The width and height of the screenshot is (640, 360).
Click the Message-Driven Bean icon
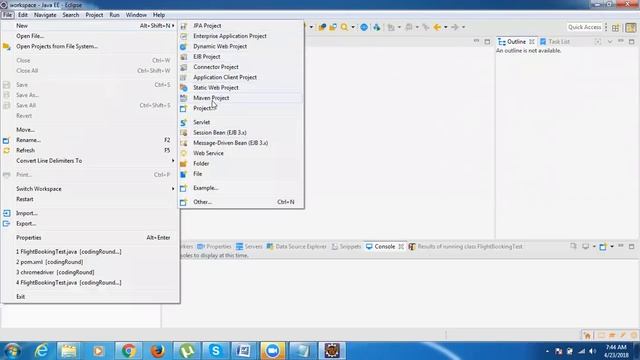click(x=184, y=143)
